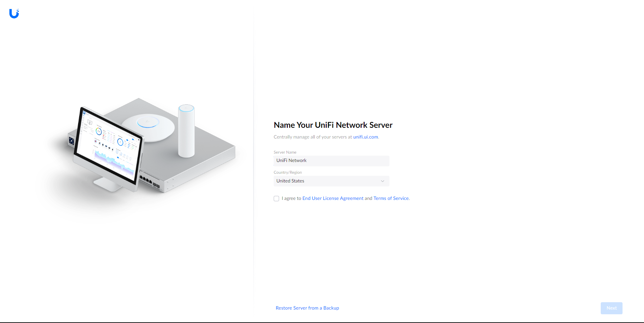Click the Name Your UniFi Network Server heading
The image size is (644, 323).
[333, 125]
